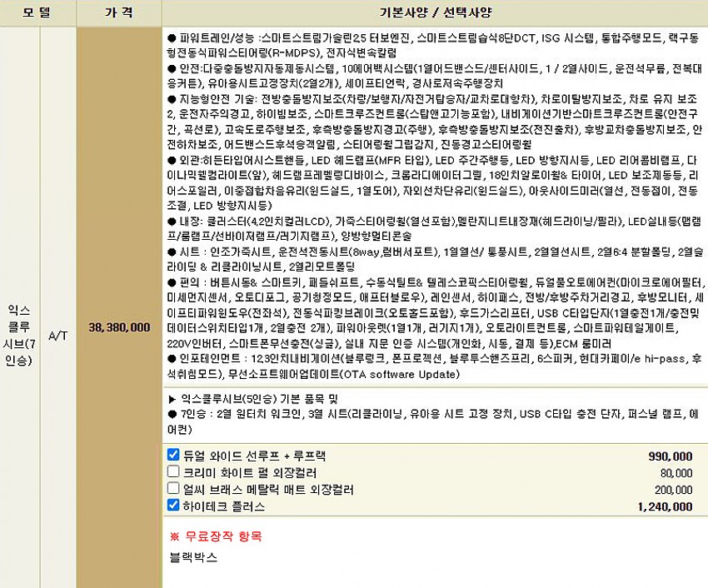Click the 모델 column header
Image resolution: width=708 pixels, height=588 pixels.
[x=37, y=13]
